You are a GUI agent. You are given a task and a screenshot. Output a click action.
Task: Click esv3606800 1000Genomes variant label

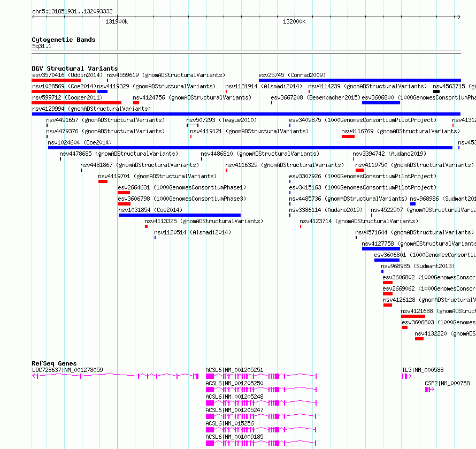419,97
